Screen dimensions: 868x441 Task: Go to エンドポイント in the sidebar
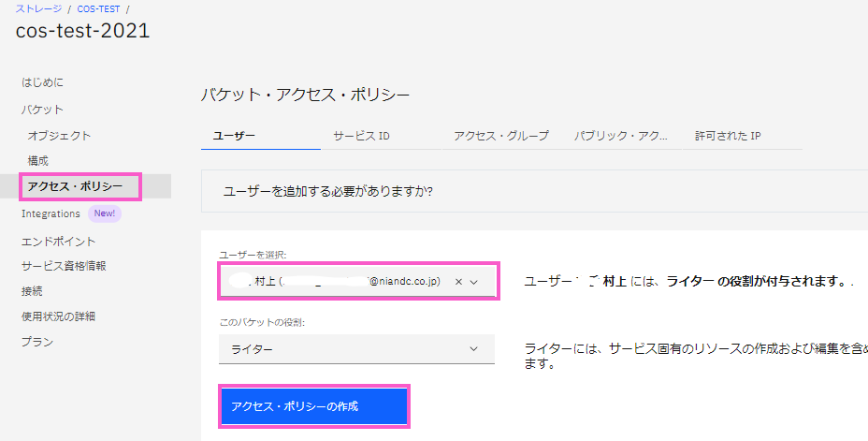click(58, 241)
